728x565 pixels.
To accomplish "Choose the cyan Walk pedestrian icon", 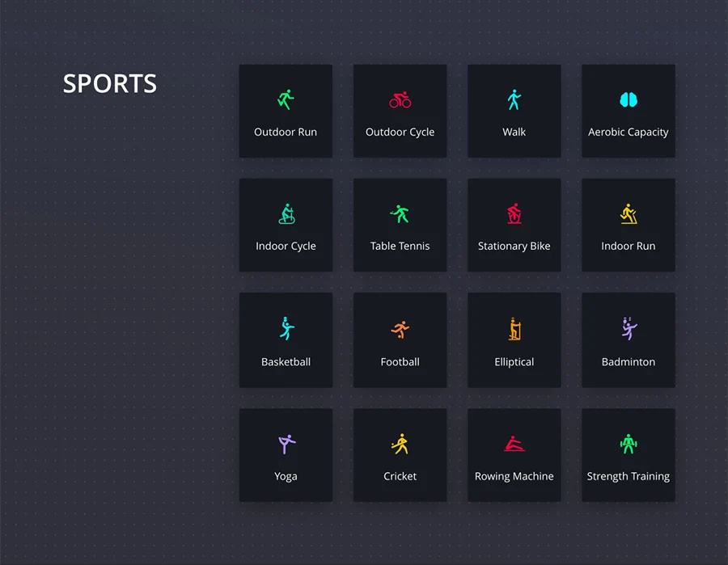I will (514, 99).
